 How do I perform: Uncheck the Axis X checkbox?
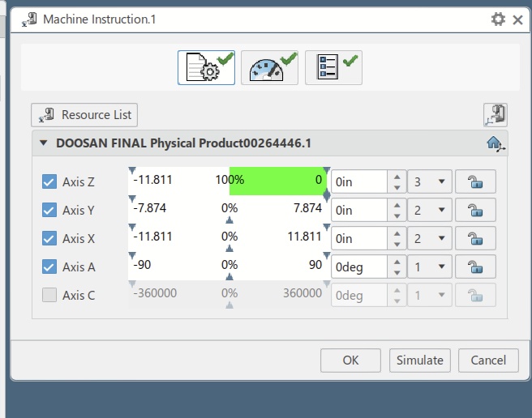click(49, 238)
